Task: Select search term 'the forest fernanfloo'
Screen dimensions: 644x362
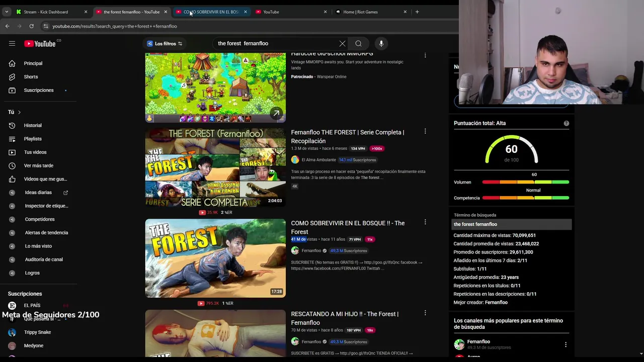Action: [x=511, y=224]
